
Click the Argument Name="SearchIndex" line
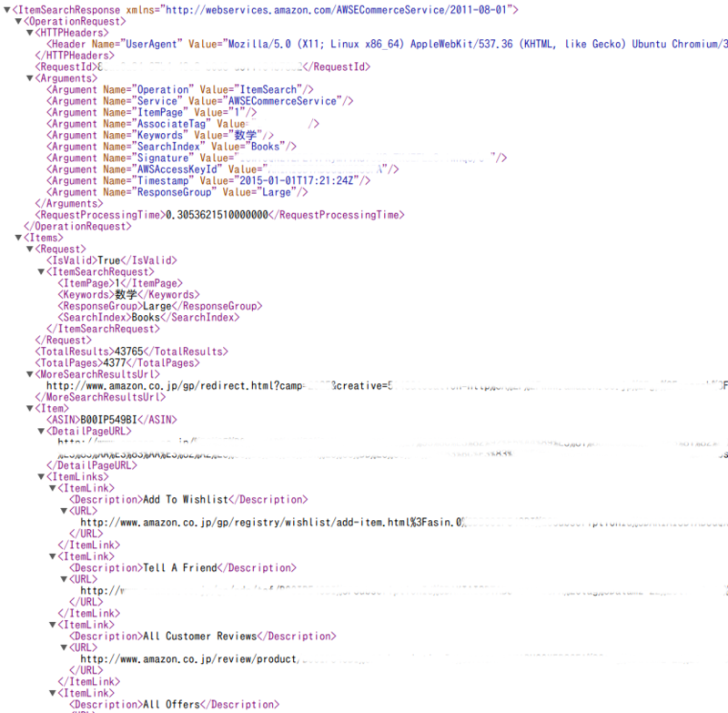point(171,147)
